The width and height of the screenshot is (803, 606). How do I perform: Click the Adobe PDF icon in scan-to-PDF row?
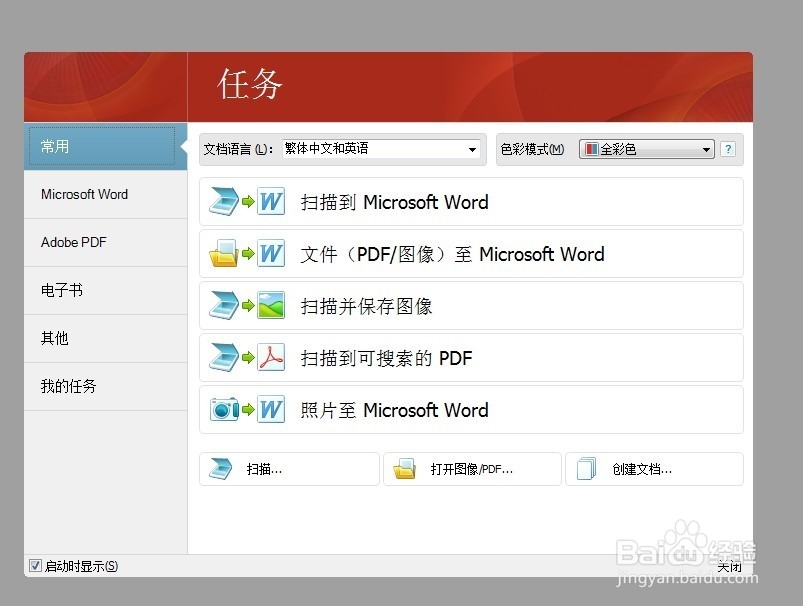coord(271,358)
